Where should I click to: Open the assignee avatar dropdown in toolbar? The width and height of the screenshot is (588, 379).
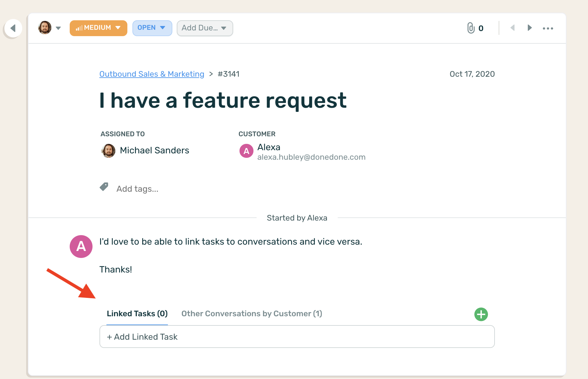pos(49,28)
